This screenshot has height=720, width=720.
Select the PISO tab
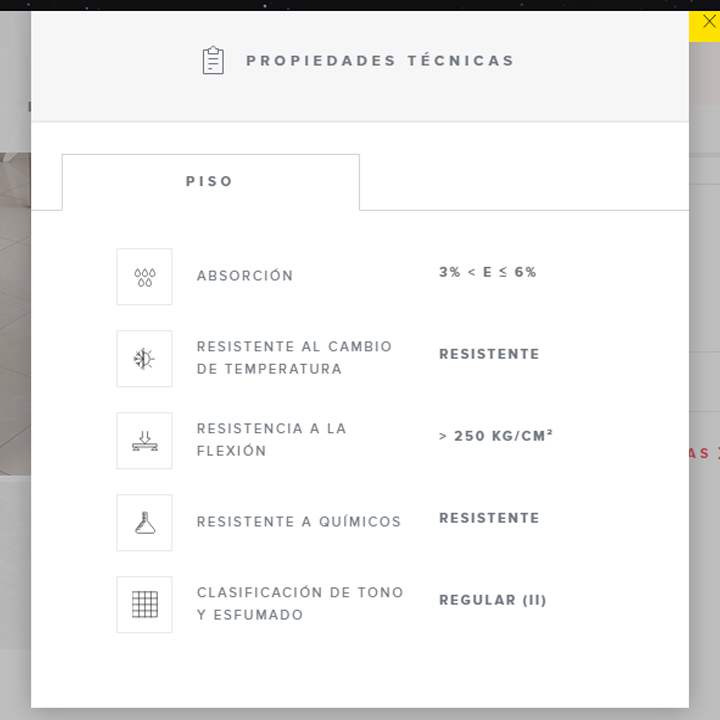210,182
